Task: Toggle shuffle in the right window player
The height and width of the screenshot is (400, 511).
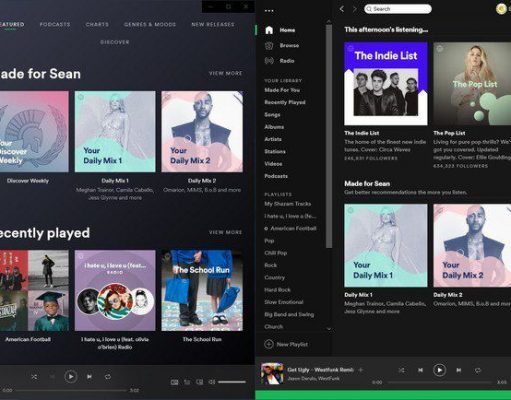Action: click(402, 370)
